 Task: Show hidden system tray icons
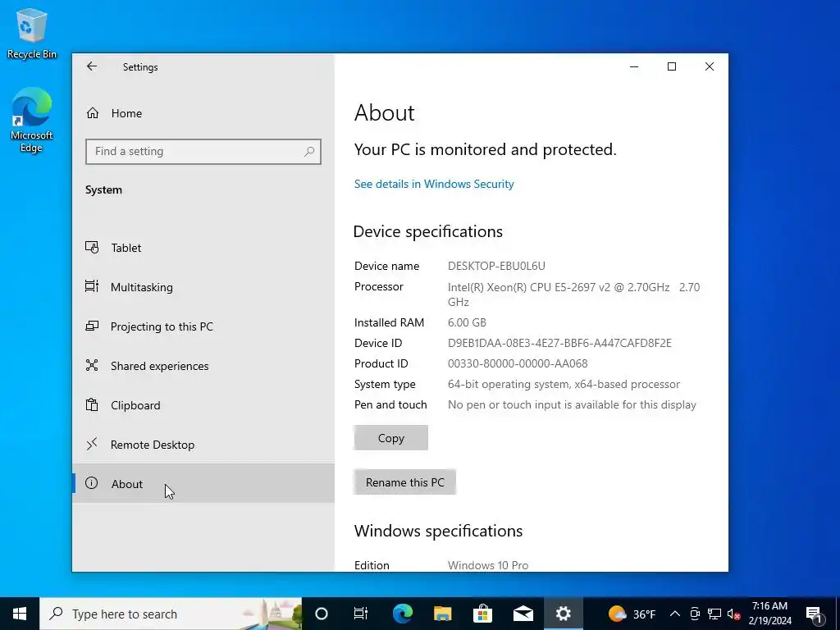(675, 614)
